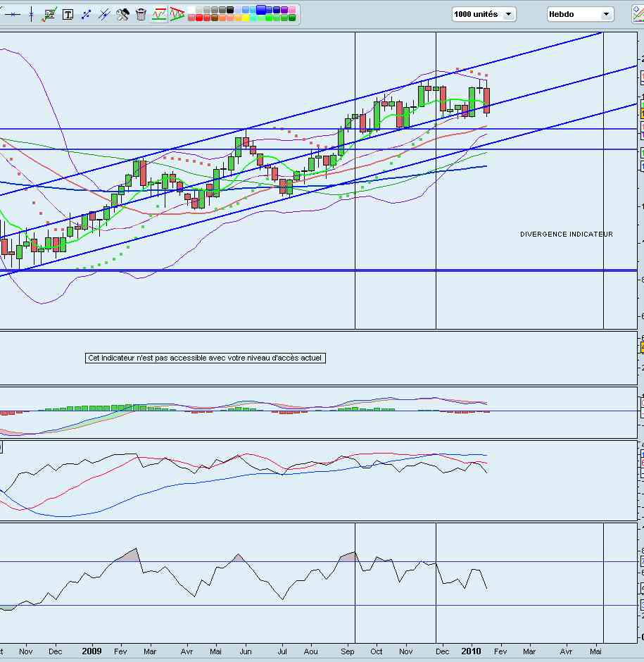This screenshot has height=662, width=644.
Task: Click the add indicator icon at top right
Action: (x=638, y=14)
